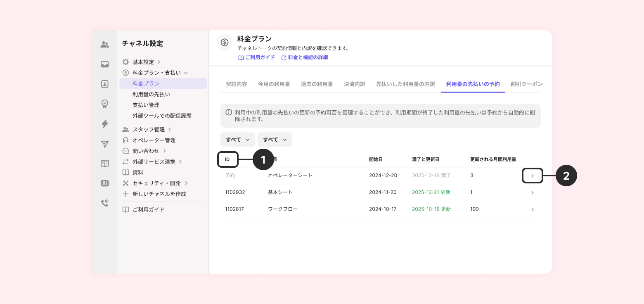Click the lightning bolt automation icon
The height and width of the screenshot is (304, 644).
pyautogui.click(x=105, y=123)
